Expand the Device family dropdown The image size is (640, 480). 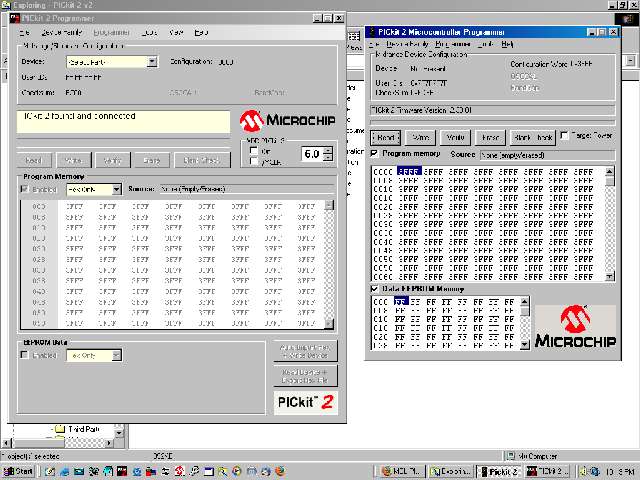pos(152,62)
